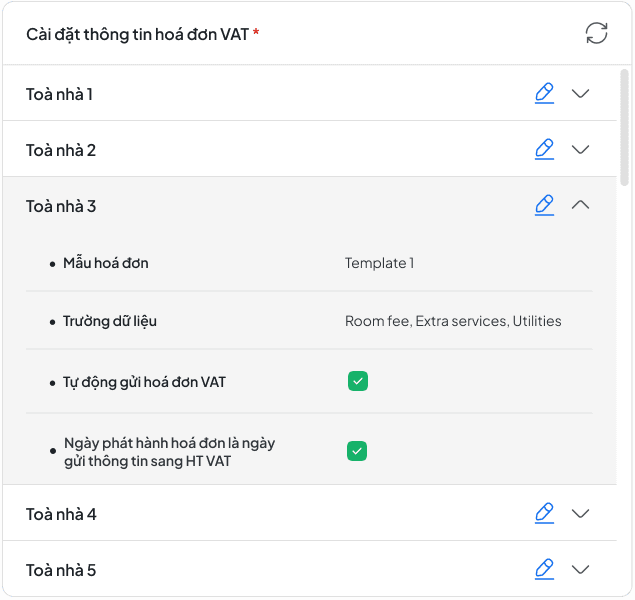Click the refresh icon beside VAT settings title
This screenshot has width=635, height=600.
pyautogui.click(x=596, y=33)
